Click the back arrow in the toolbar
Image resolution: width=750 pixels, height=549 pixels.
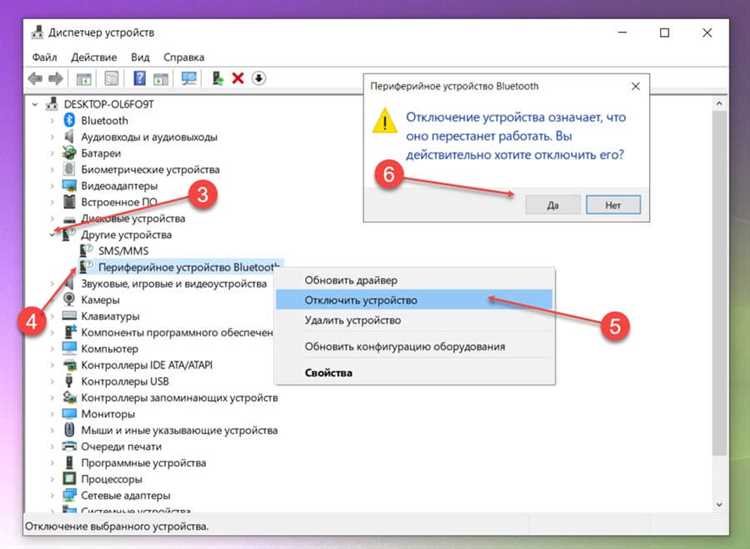[x=36, y=78]
